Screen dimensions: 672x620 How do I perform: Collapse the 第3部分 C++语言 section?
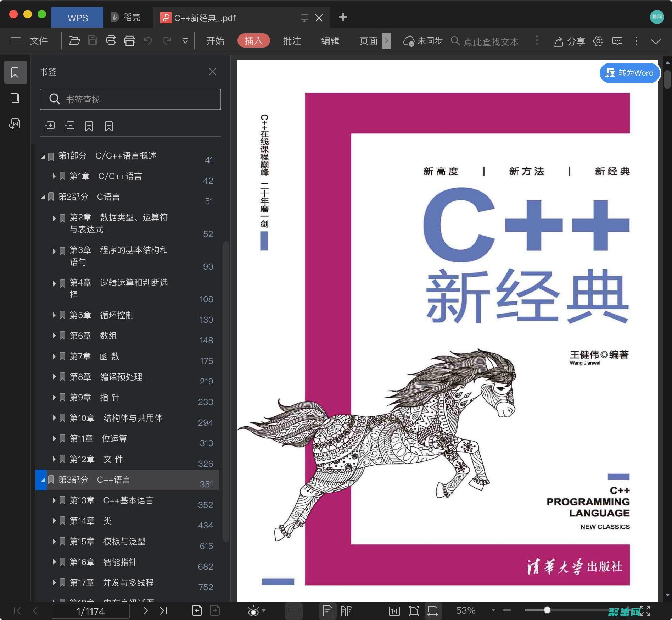(43, 480)
